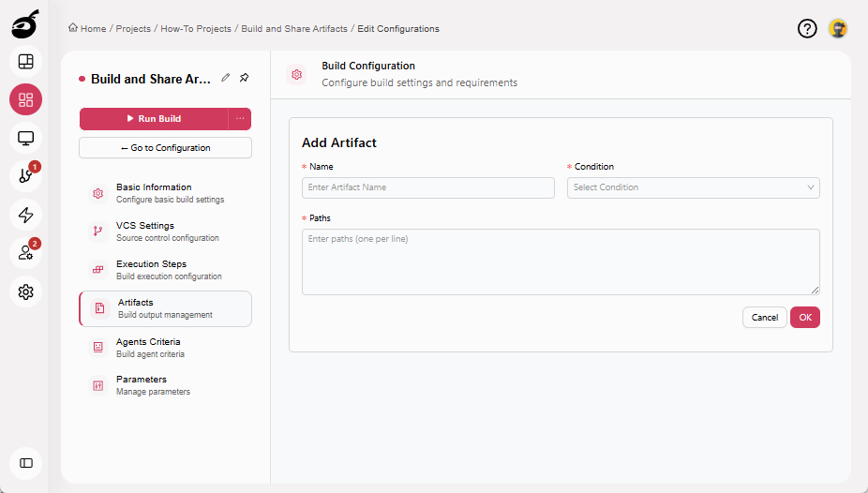Open the settings gear sidebar icon
Viewport: 868px width, 493px height.
coord(25,291)
